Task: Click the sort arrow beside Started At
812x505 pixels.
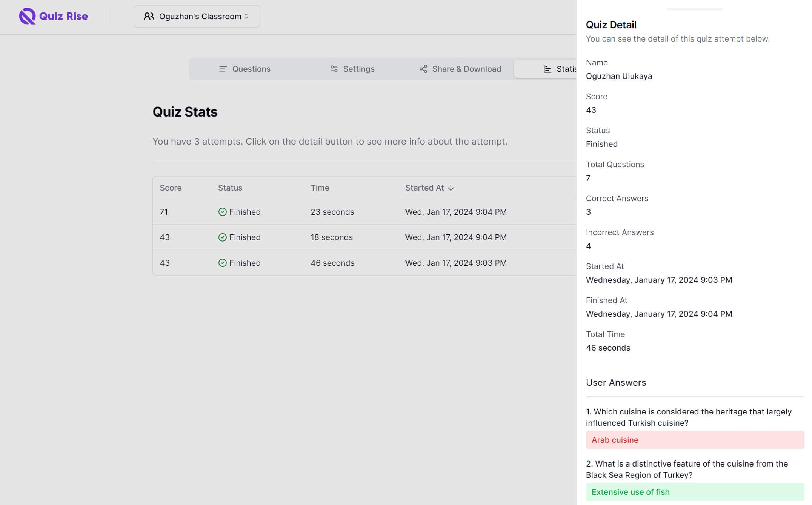Action: [x=451, y=188]
